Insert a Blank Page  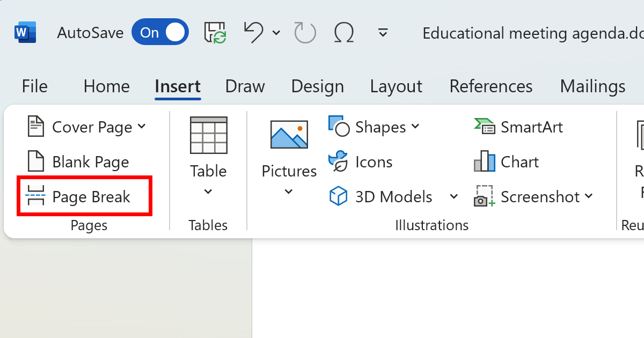click(x=79, y=162)
